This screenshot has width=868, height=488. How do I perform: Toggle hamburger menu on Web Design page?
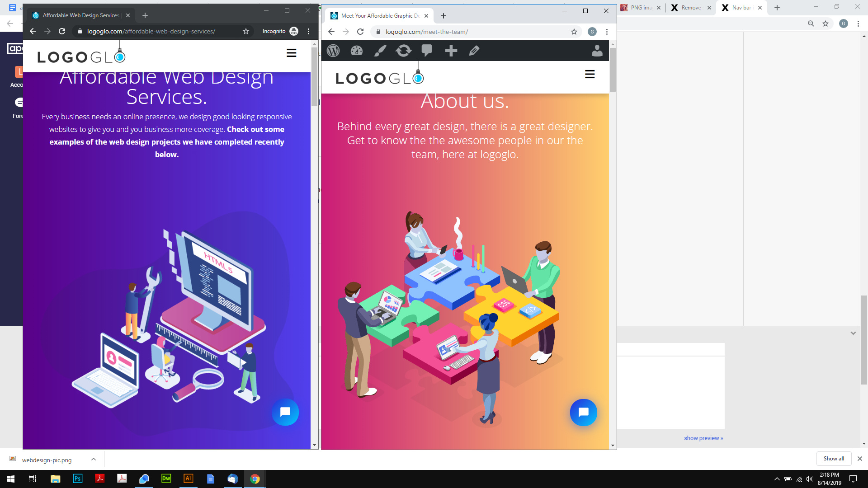coord(292,53)
